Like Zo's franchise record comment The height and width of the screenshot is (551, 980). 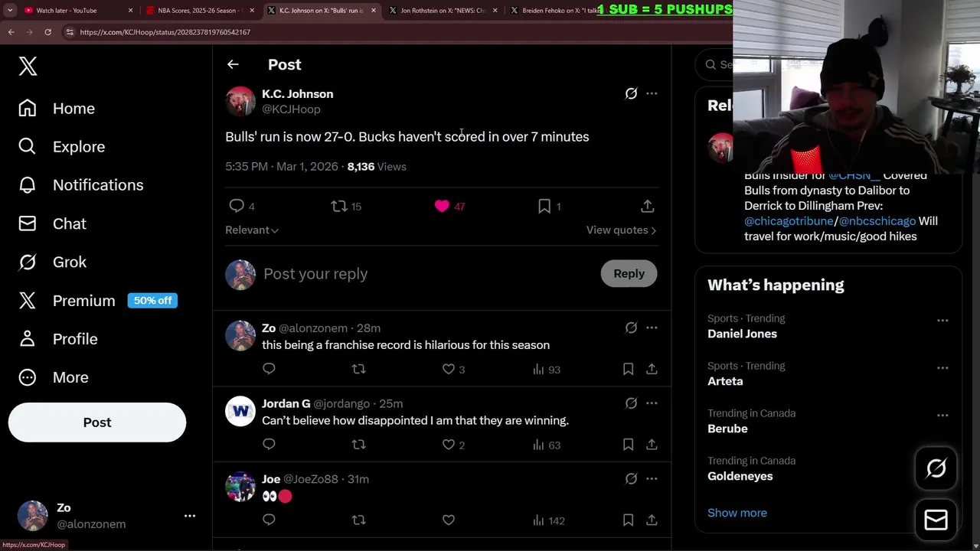click(x=449, y=369)
